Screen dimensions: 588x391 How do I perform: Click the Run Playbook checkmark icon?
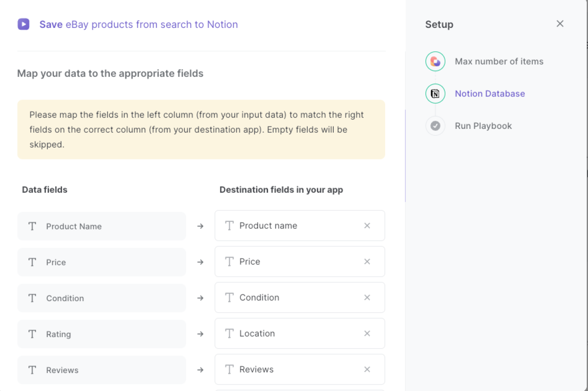[435, 126]
